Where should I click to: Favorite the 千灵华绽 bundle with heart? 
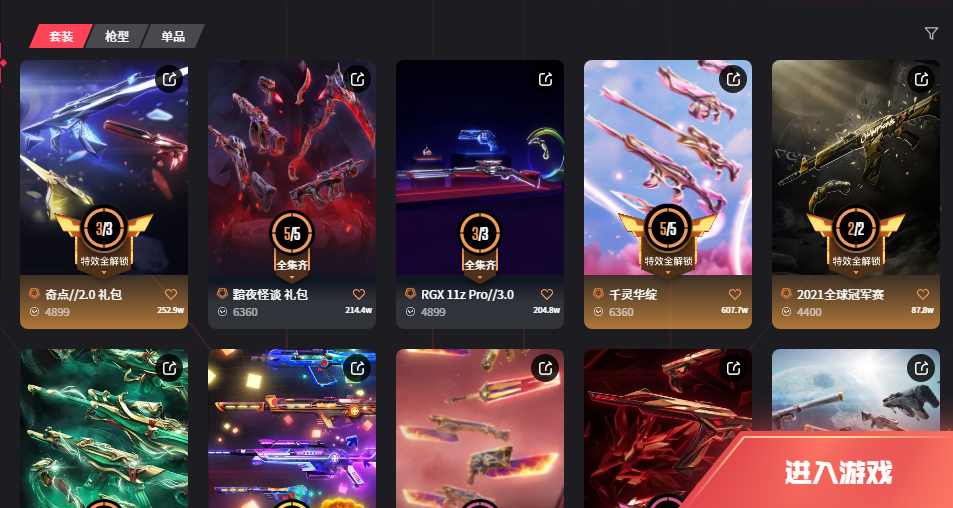click(x=735, y=294)
